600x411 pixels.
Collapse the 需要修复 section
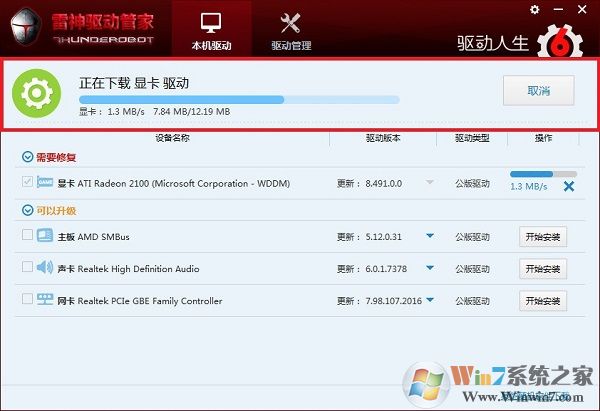[27, 157]
